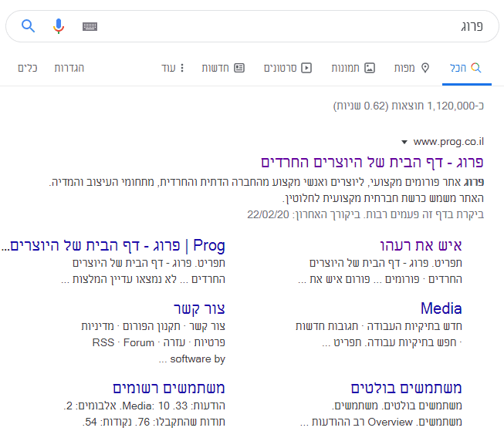Image resolution: width=504 pixels, height=431 pixels.
Task: Click the picture icon beside תמונות
Action: pyautogui.click(x=370, y=68)
